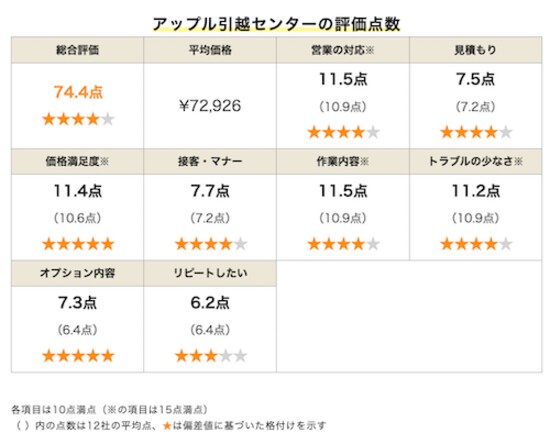Click the orange 74.4点 total score
Viewport: 550px width, 444px height.
click(x=78, y=92)
